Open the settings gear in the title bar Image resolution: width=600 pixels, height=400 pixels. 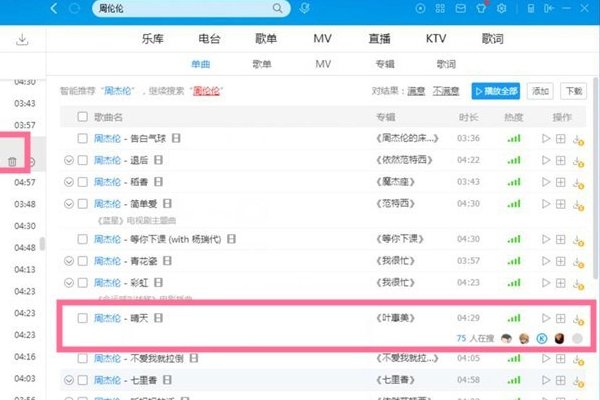pos(501,8)
